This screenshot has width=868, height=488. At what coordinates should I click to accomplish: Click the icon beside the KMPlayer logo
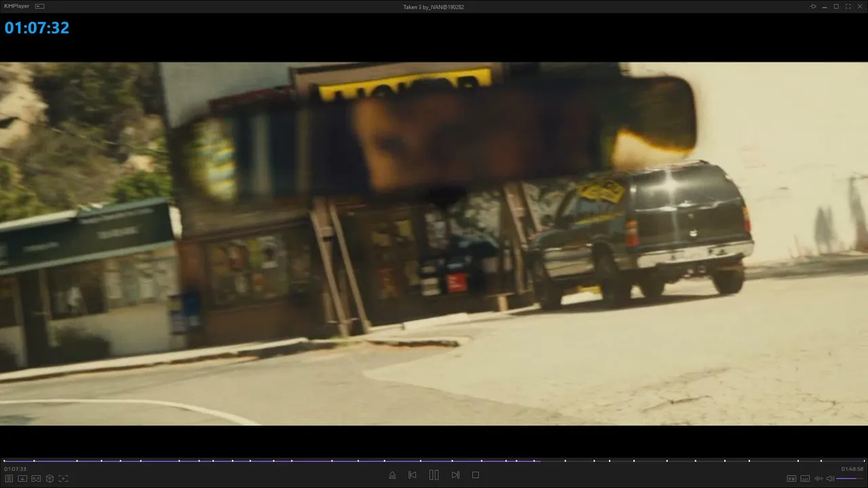click(39, 7)
